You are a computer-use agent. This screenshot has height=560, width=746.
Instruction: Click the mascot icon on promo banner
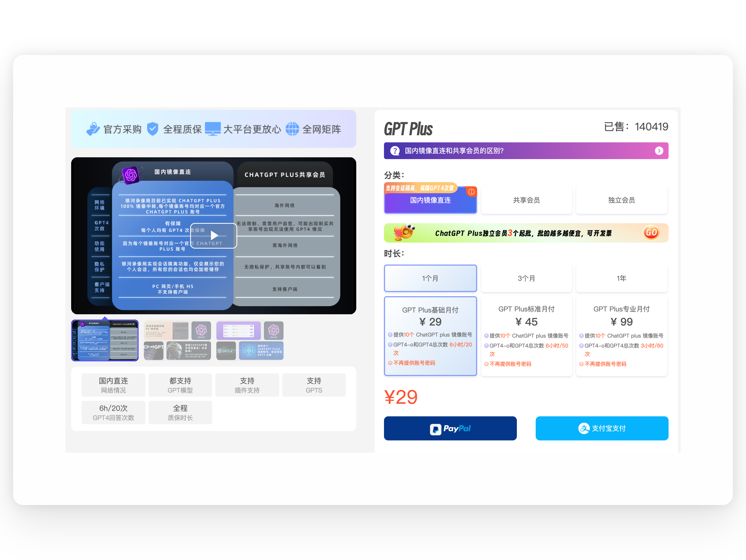[404, 232]
